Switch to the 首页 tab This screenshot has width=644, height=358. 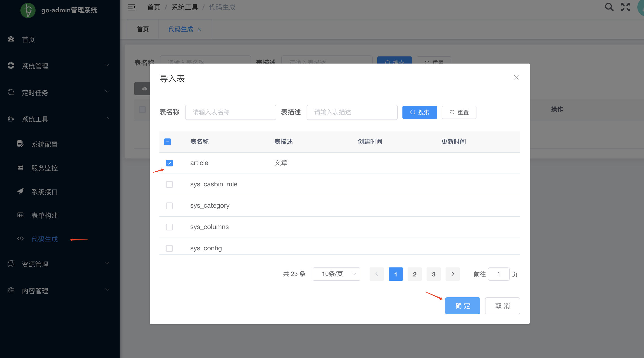click(x=143, y=29)
